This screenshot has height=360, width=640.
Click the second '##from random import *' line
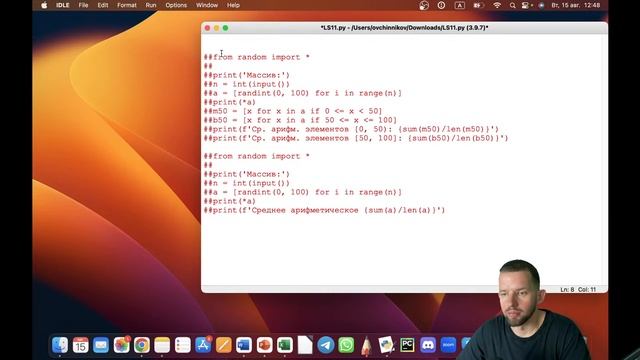pyautogui.click(x=257, y=156)
